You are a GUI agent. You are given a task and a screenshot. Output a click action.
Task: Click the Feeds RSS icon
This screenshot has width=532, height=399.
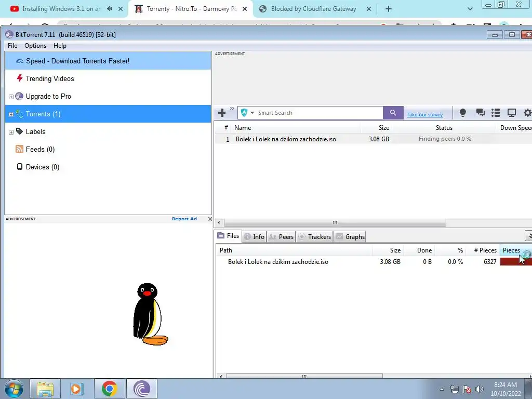click(x=19, y=149)
